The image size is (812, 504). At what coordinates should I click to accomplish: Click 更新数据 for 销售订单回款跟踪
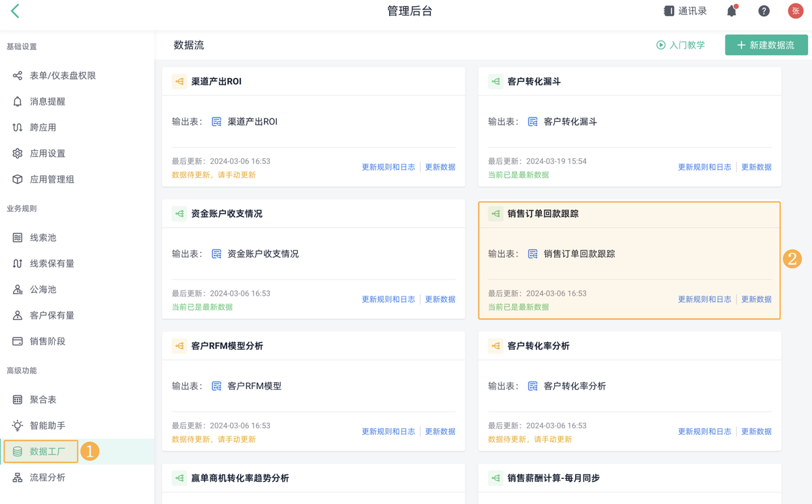tap(757, 299)
